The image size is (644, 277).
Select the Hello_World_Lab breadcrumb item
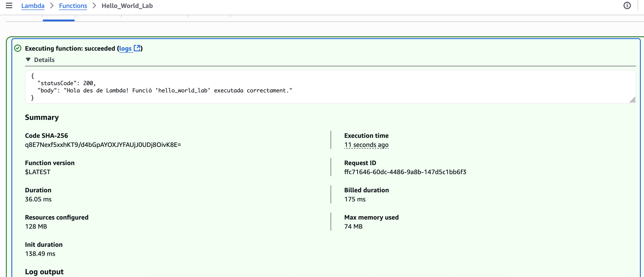(x=127, y=6)
